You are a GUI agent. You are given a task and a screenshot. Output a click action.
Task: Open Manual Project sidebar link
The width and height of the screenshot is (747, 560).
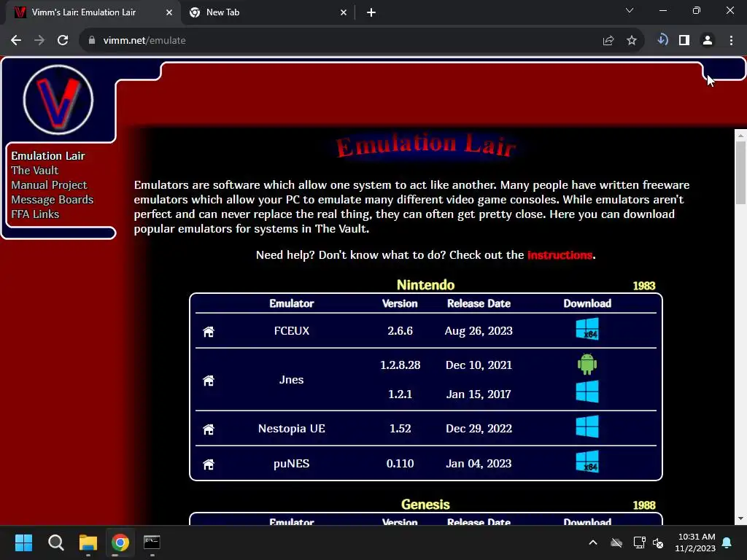click(49, 185)
